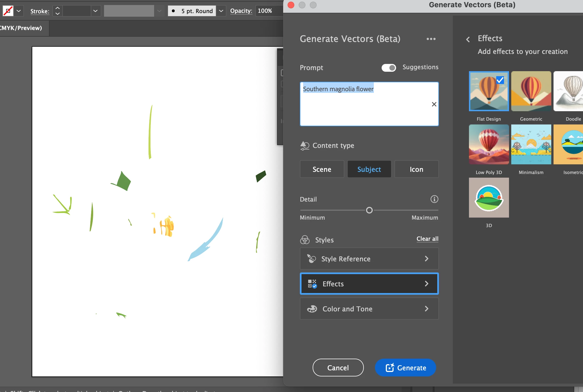Click the Generate button
This screenshot has height=392, width=583.
[405, 368]
